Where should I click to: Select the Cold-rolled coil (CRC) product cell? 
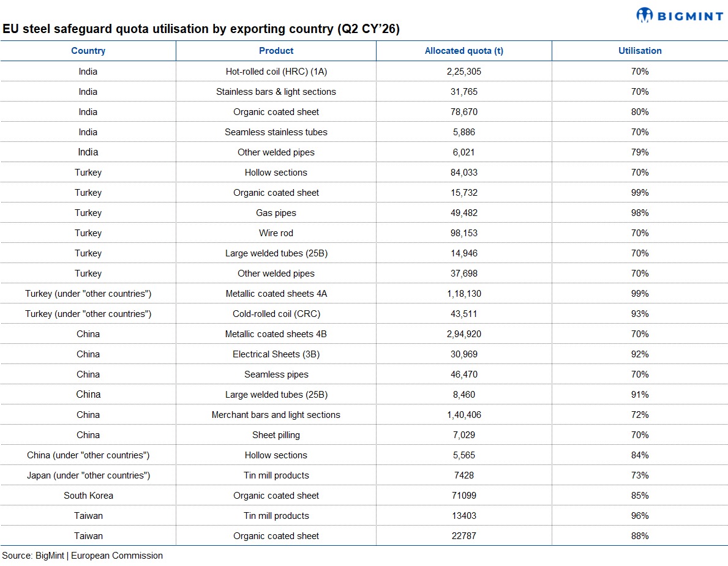click(276, 314)
